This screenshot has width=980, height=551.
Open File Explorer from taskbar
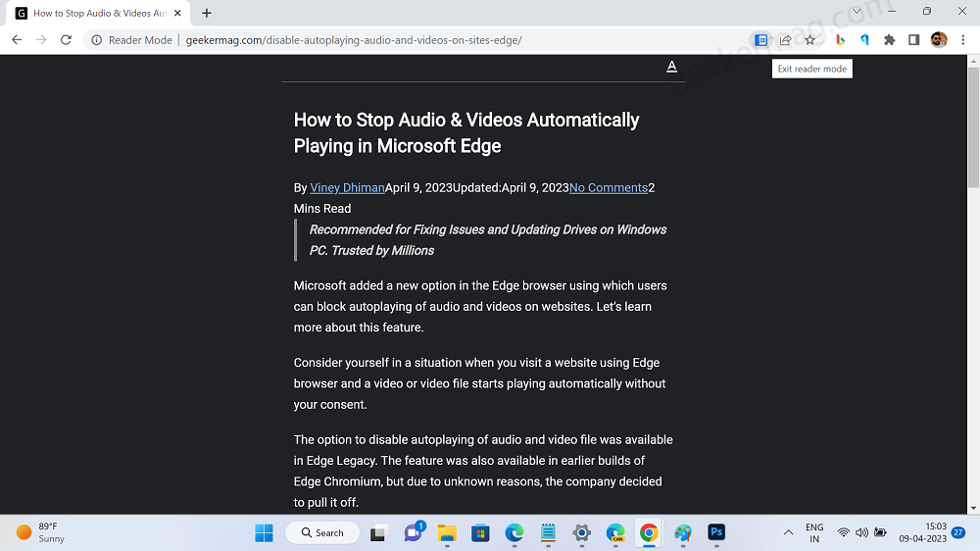(x=447, y=533)
